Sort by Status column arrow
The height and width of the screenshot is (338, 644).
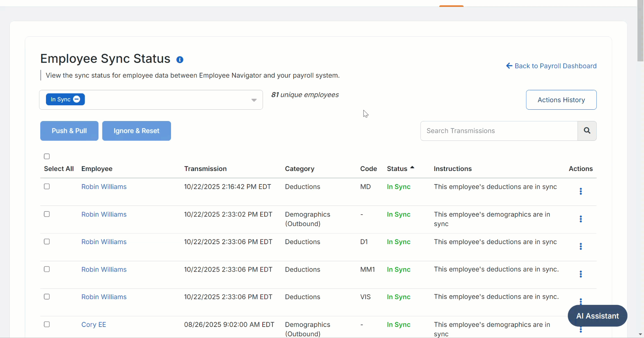pyautogui.click(x=412, y=167)
